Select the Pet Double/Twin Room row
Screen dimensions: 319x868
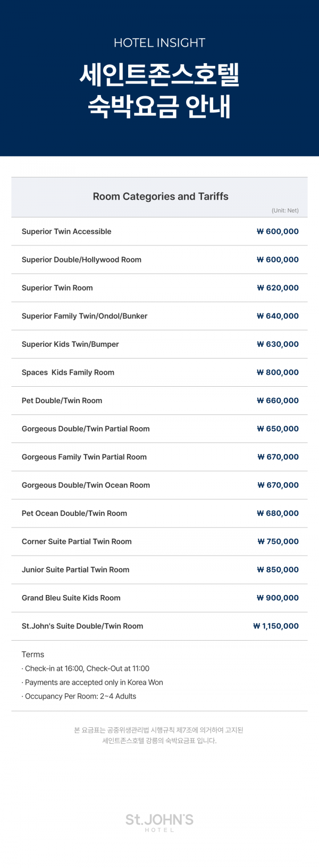point(159,401)
